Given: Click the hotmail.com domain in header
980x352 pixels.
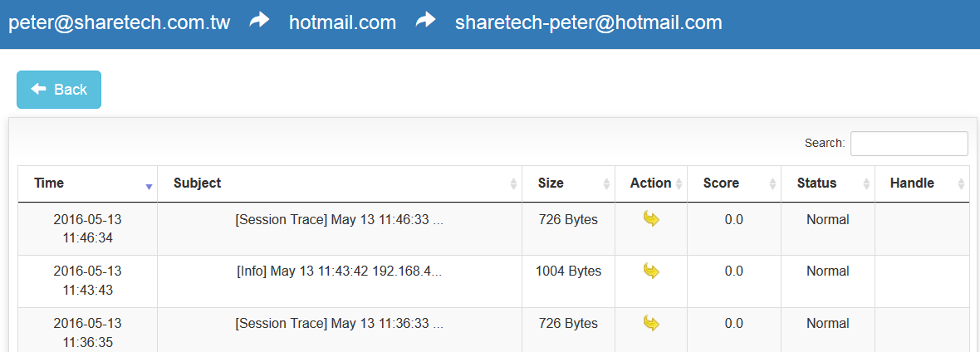Looking at the screenshot, I should [342, 22].
